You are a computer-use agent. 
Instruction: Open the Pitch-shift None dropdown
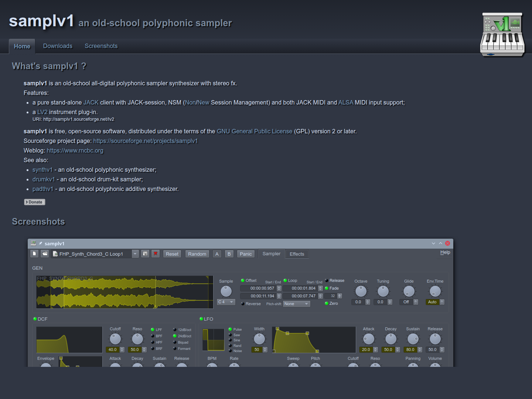[x=297, y=304]
